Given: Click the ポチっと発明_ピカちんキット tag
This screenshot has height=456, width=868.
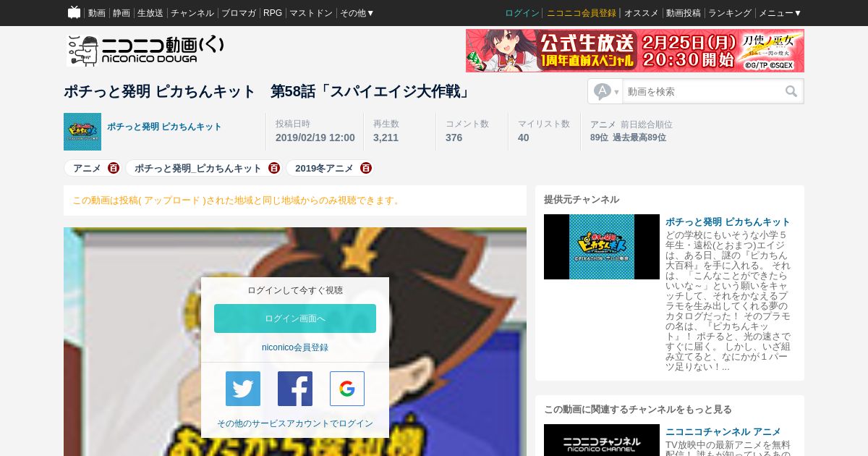Looking at the screenshot, I should click(198, 168).
